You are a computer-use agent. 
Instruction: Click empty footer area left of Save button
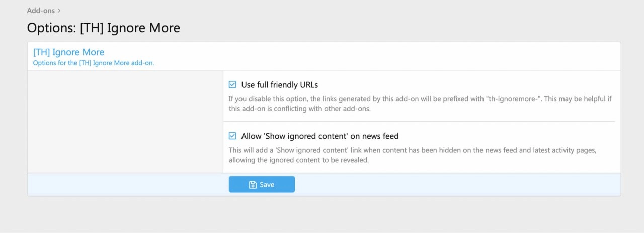[126, 184]
